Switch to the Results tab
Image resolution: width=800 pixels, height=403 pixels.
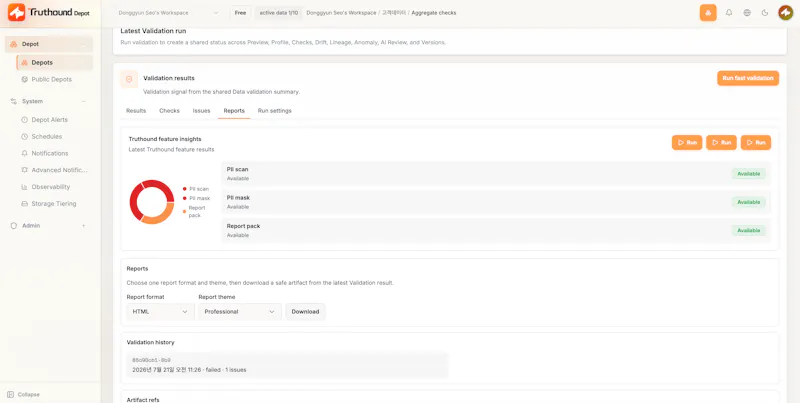[136, 111]
